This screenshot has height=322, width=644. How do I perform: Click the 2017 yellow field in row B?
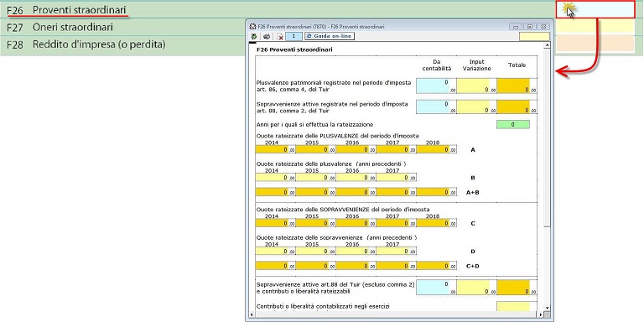(396, 178)
